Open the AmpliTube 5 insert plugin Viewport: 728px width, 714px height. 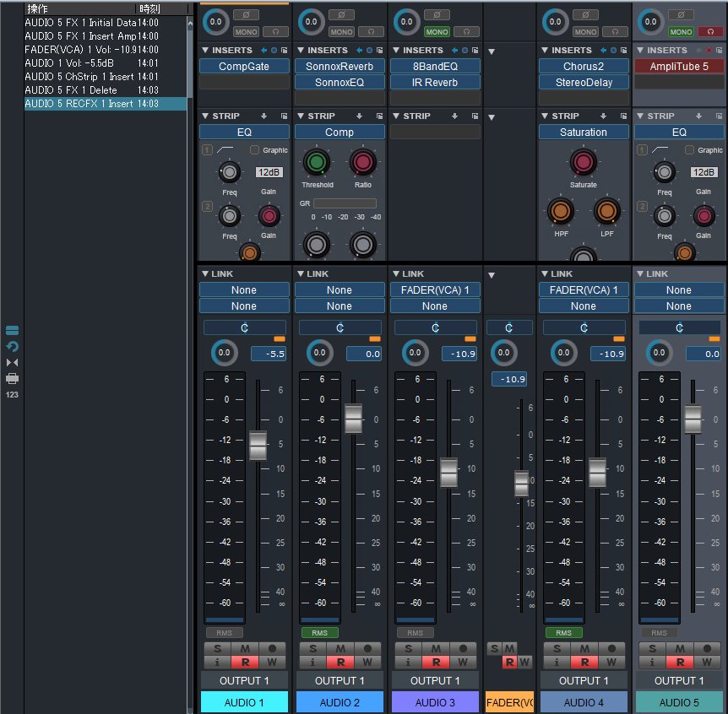click(x=678, y=66)
